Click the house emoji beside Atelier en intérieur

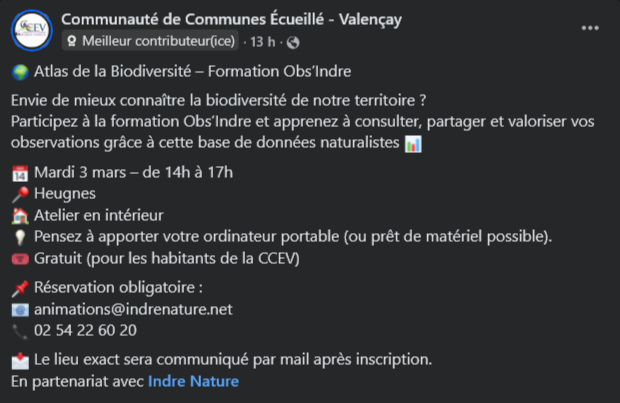[x=20, y=215]
